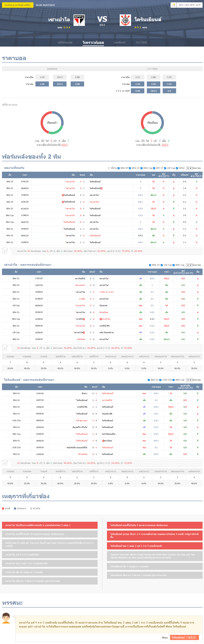Screen dimensions: 204x644
Task: Open the 1x2 Odds tab
Action: point(141,42)
